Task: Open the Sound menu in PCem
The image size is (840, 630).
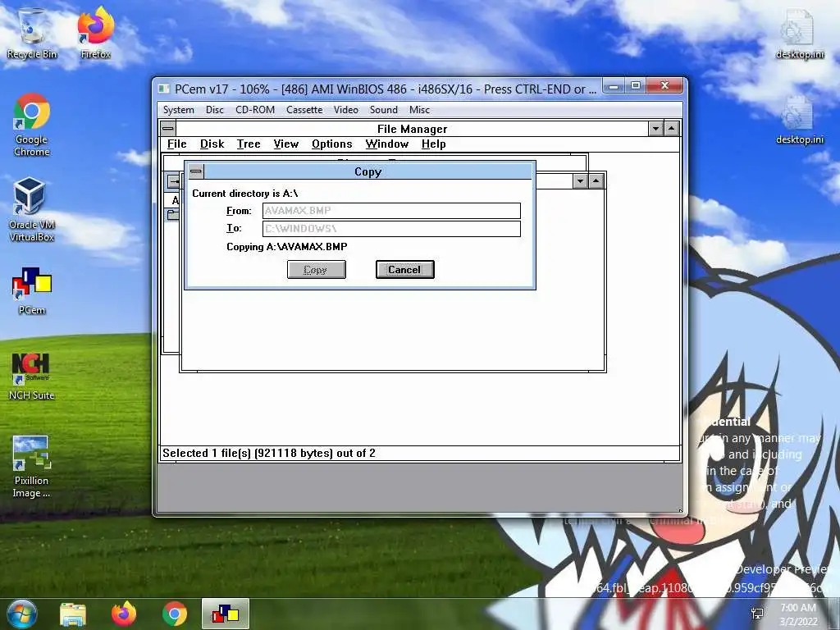Action: coord(384,110)
